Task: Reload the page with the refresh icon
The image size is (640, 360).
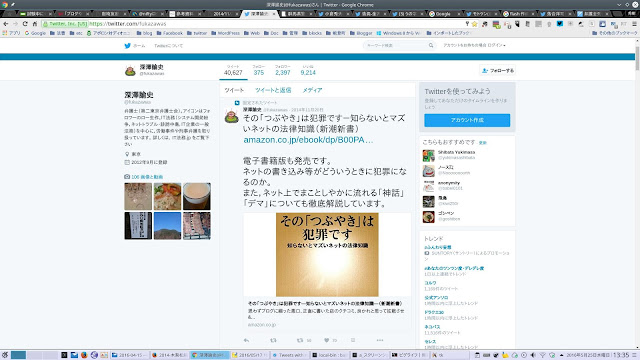Action: click(25, 24)
